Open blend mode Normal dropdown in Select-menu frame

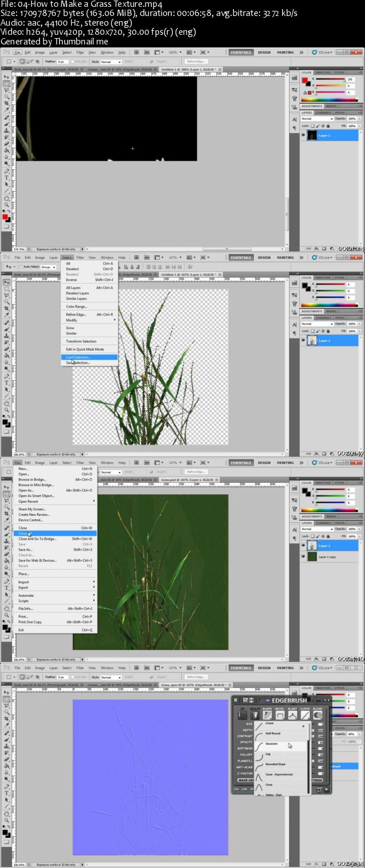(317, 324)
